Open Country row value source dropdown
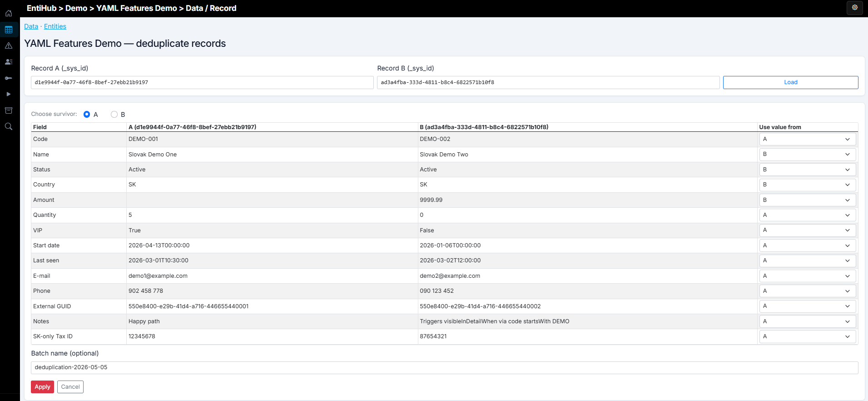The height and width of the screenshot is (401, 868). (808, 185)
